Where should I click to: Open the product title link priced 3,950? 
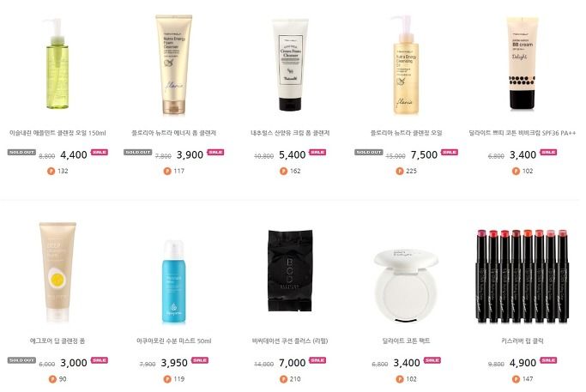click(174, 341)
